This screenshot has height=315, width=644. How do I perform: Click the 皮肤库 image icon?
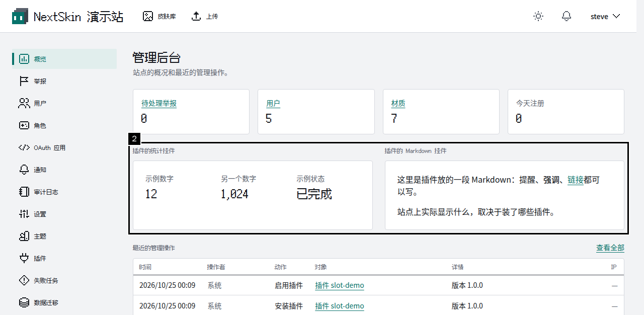click(x=148, y=17)
